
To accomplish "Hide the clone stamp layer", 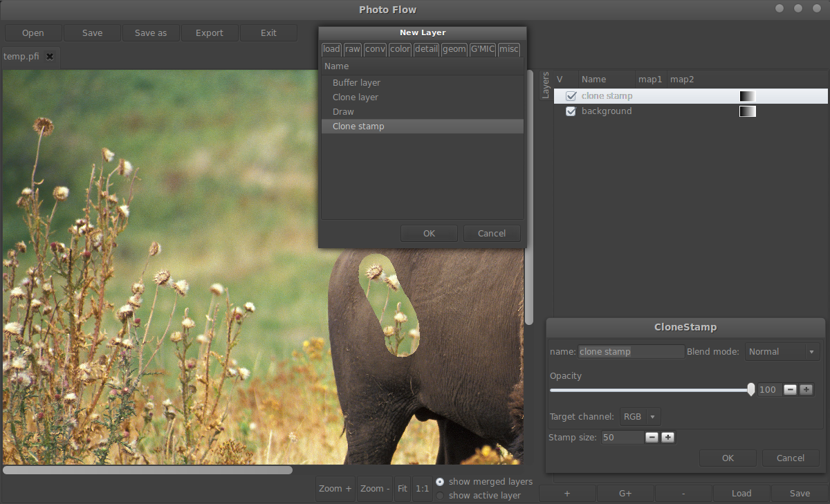I will (571, 95).
